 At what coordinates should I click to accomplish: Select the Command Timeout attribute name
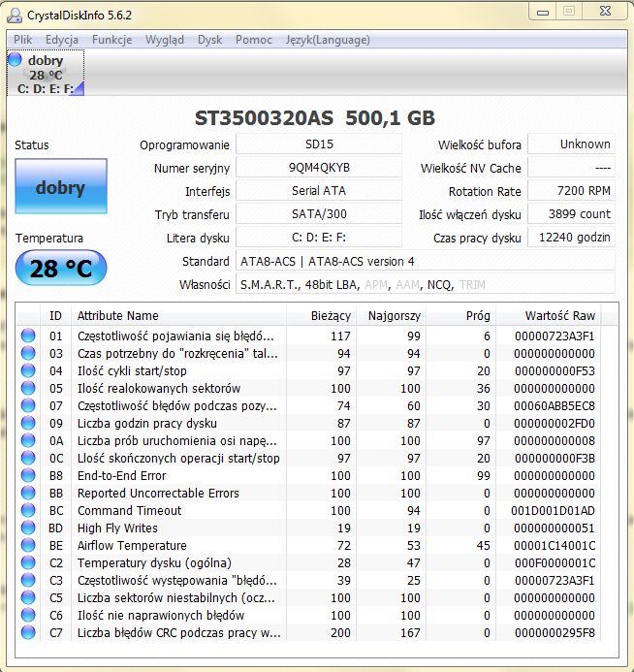pos(129,510)
